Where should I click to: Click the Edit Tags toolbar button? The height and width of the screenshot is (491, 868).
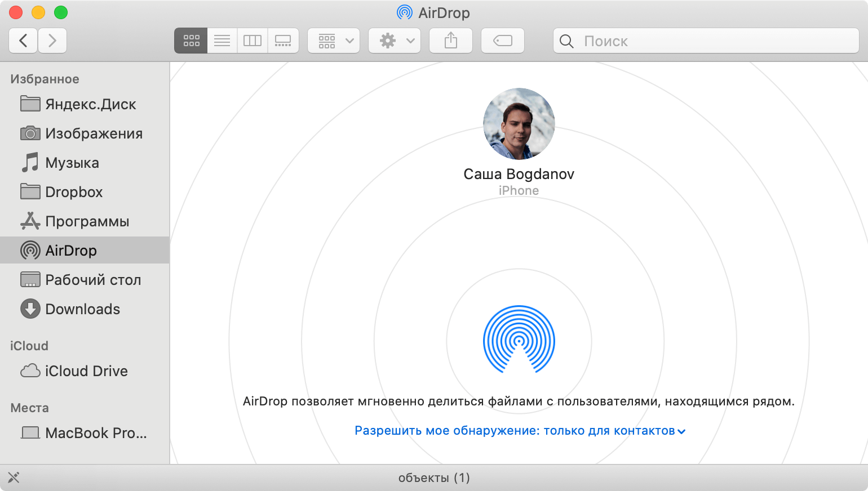pyautogui.click(x=503, y=41)
